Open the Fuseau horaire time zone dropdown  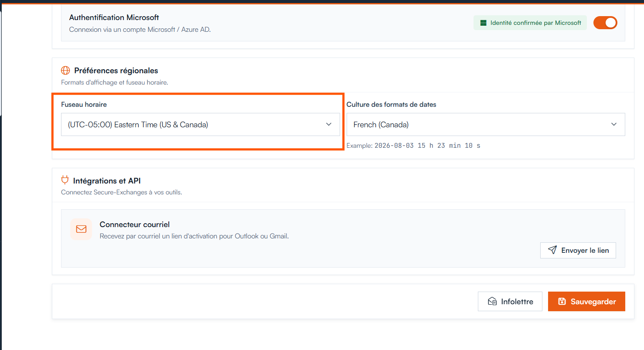click(x=200, y=125)
